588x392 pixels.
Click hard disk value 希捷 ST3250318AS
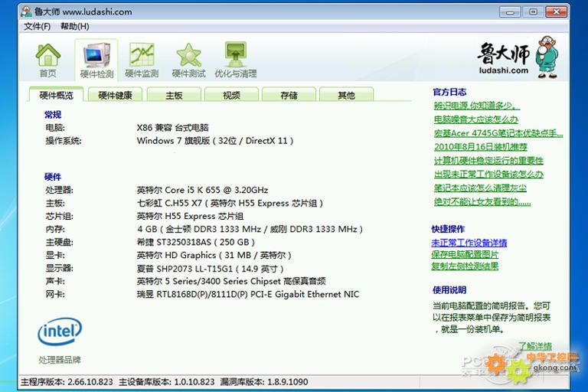point(196,243)
